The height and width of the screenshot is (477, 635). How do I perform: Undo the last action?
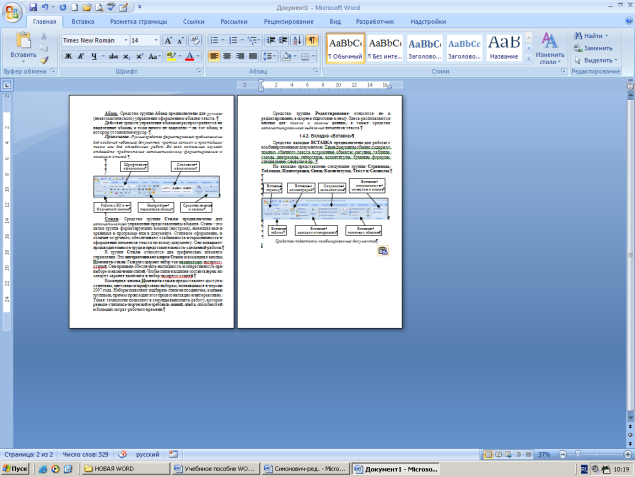(x=45, y=7)
